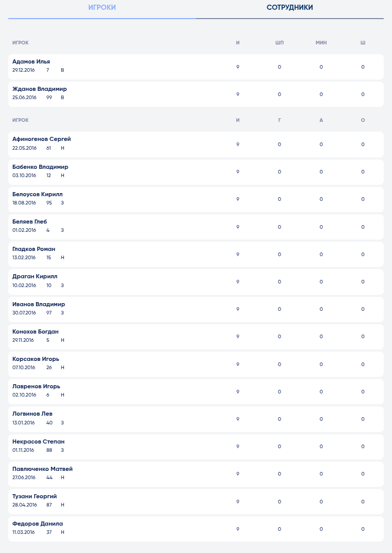Select Корсаков Игорь row
392x553 pixels.
(196, 365)
